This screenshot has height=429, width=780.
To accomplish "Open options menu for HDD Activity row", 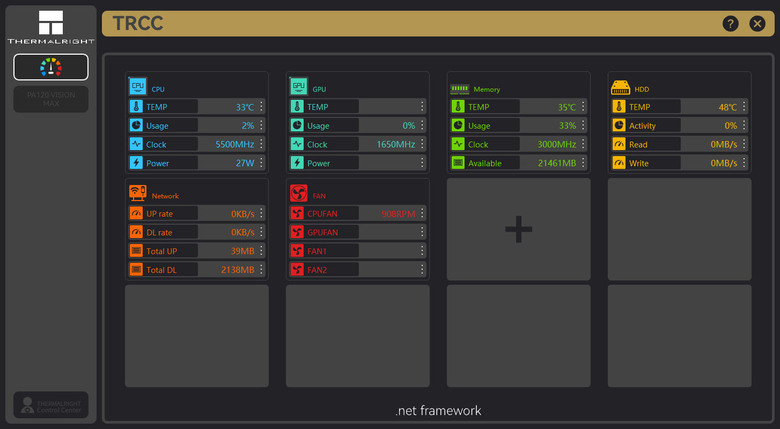I will [744, 125].
